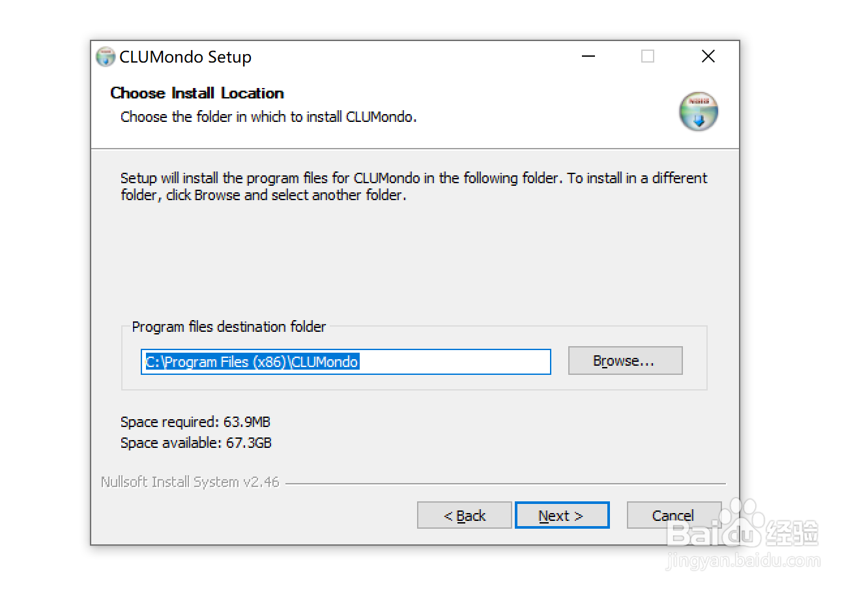Click the jingyan.baidu.com watermark text
The width and height of the screenshot is (868, 590).
(743, 561)
